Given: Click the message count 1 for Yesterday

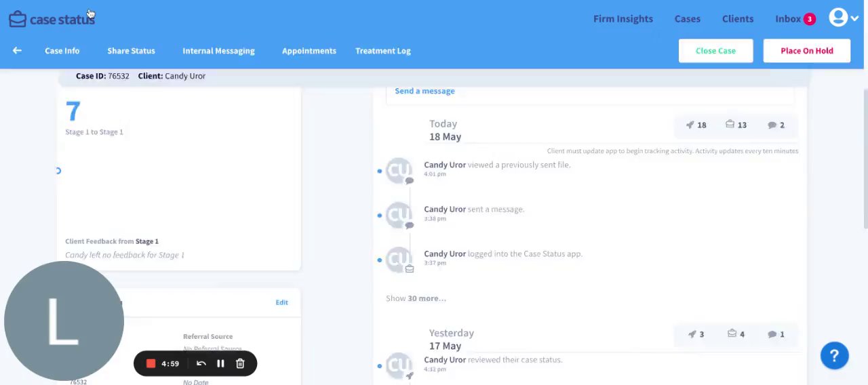Looking at the screenshot, I should (776, 334).
